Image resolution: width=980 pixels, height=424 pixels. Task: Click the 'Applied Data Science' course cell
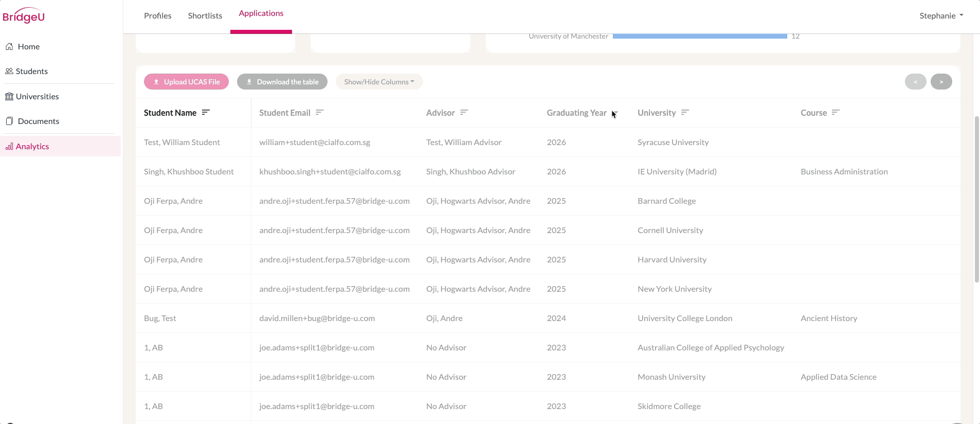pos(839,377)
